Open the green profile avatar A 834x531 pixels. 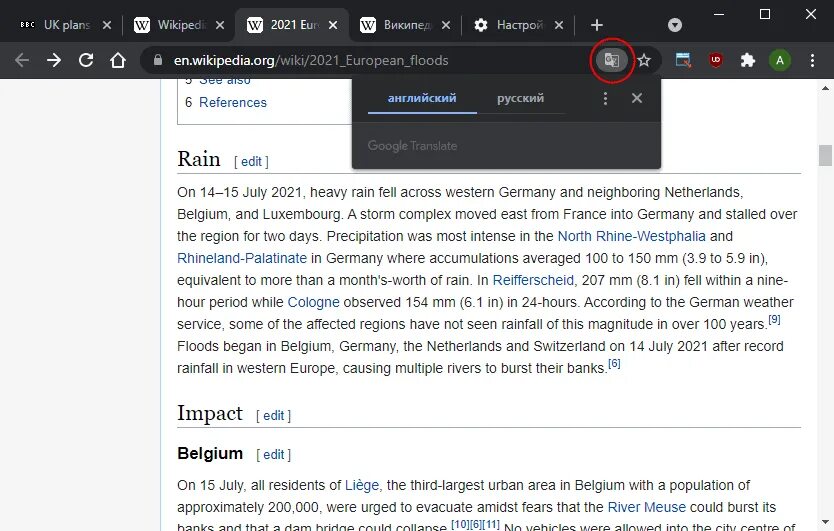click(x=780, y=60)
